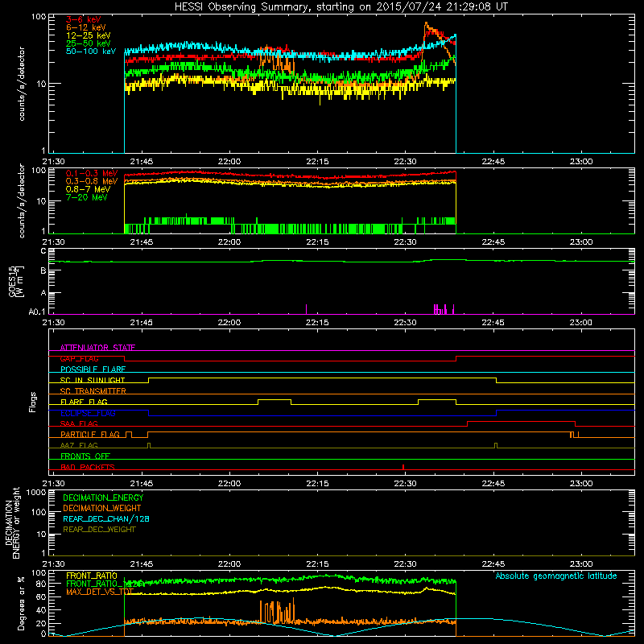
Task: Click the red BAD_PACKETS tick mark near 22:30
Action: coord(403,467)
